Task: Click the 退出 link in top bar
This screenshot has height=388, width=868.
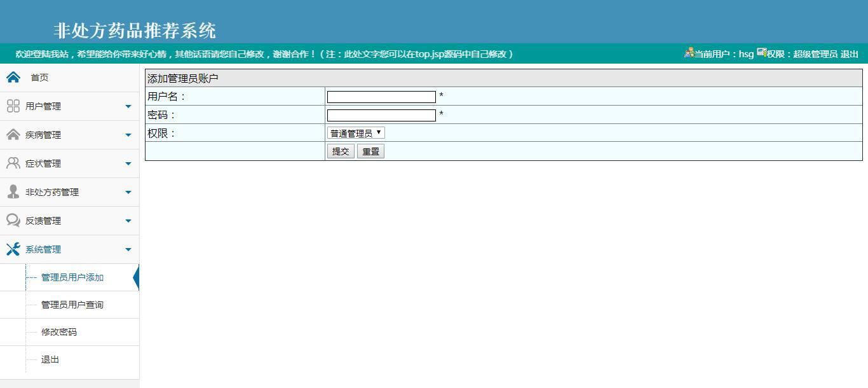Action: click(x=850, y=54)
